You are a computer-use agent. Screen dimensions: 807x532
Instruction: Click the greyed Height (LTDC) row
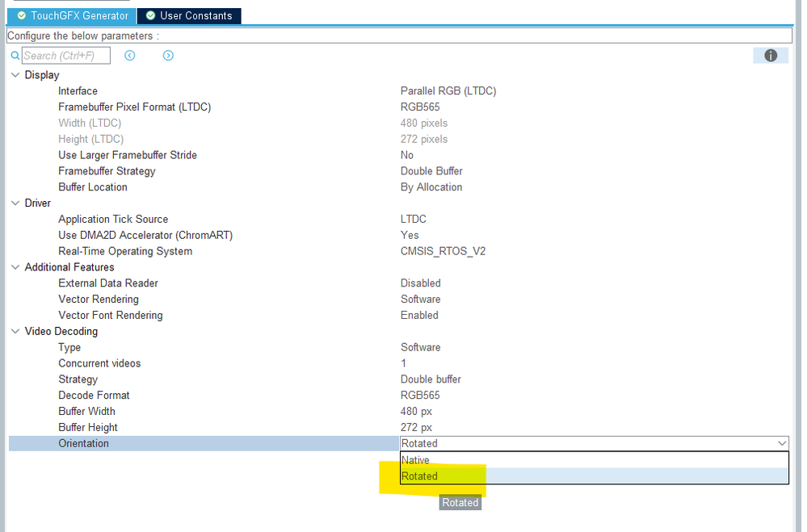(x=90, y=139)
